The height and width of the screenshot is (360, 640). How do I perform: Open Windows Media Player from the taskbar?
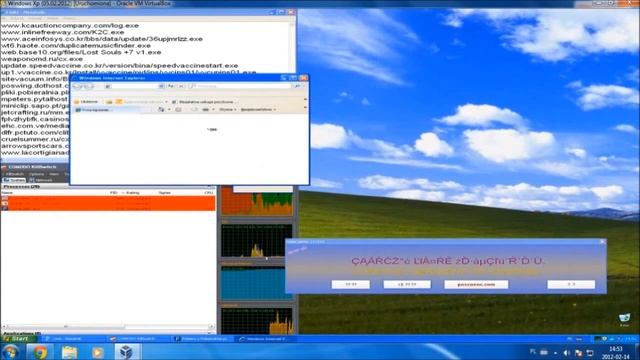98,352
